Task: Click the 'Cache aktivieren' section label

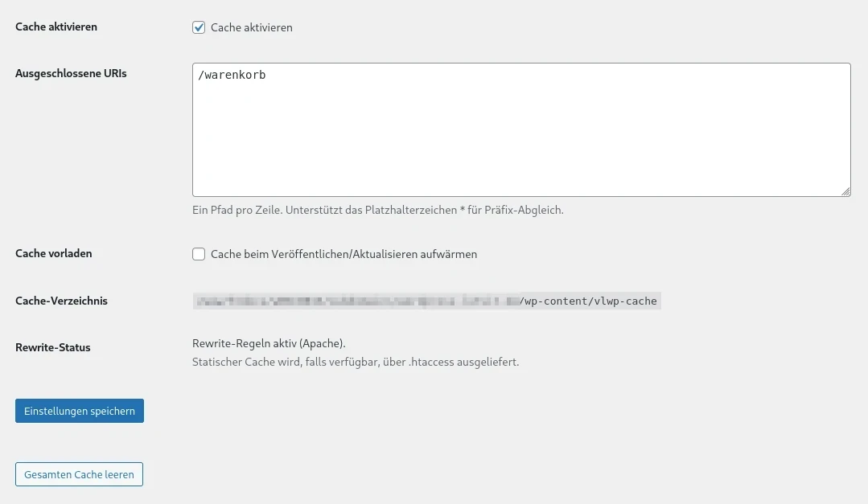Action: (x=56, y=27)
